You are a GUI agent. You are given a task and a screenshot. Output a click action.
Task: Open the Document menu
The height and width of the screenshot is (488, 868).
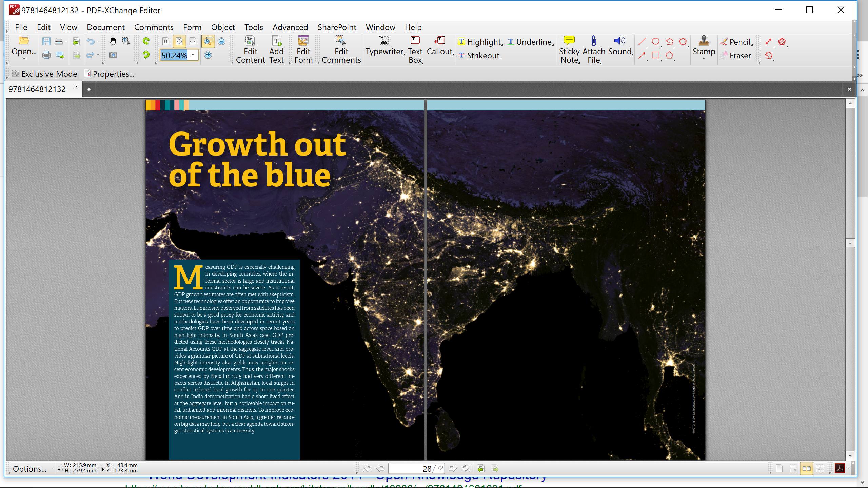pos(105,27)
